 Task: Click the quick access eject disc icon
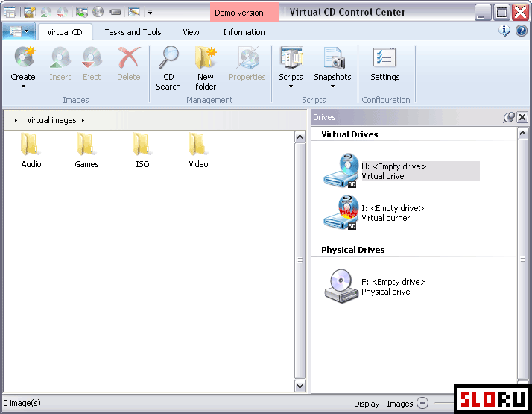tap(62, 12)
